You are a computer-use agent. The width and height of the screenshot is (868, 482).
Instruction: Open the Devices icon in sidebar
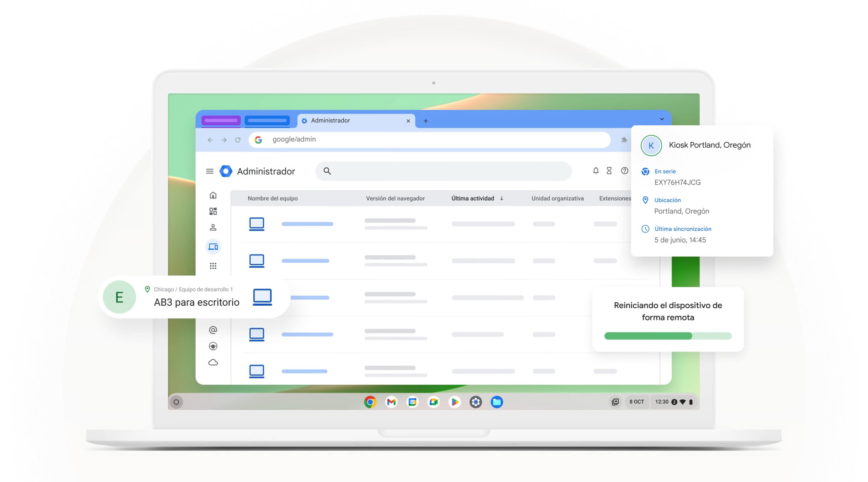213,247
